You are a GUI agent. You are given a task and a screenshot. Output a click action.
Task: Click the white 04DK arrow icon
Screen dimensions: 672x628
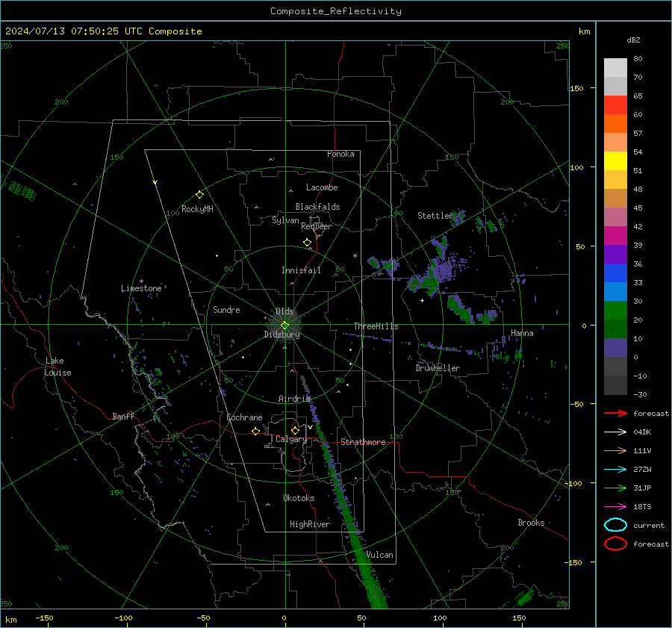pos(615,432)
